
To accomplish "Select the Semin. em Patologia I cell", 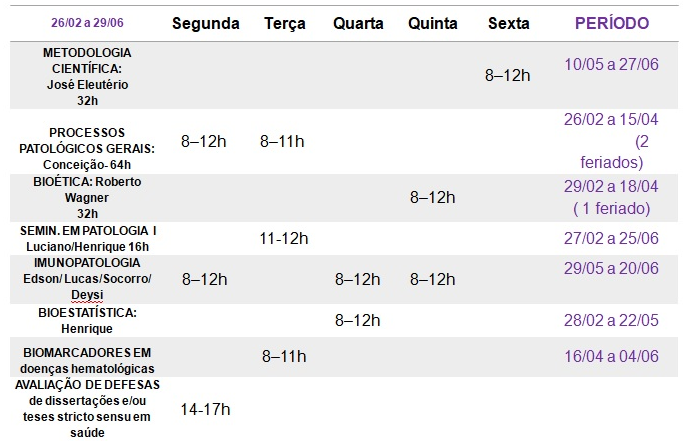I will click(88, 238).
